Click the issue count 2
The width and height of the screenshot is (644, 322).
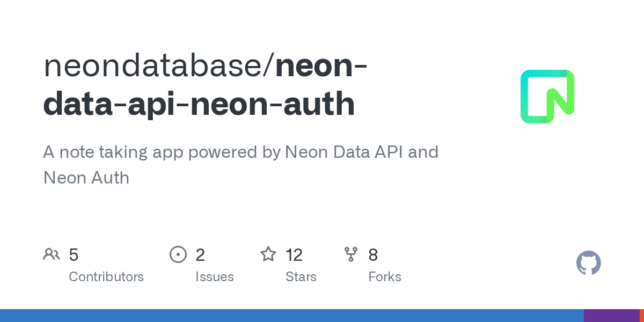point(200,255)
